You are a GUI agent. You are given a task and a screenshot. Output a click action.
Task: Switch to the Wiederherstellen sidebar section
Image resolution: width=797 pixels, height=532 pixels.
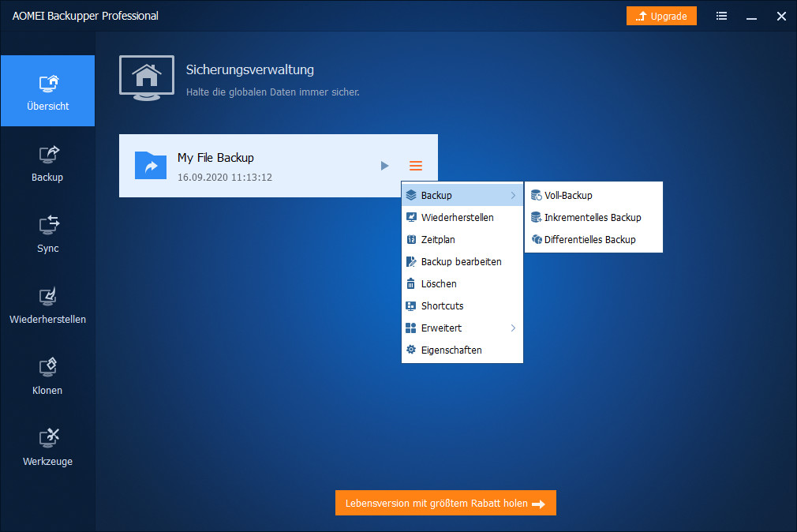point(48,305)
